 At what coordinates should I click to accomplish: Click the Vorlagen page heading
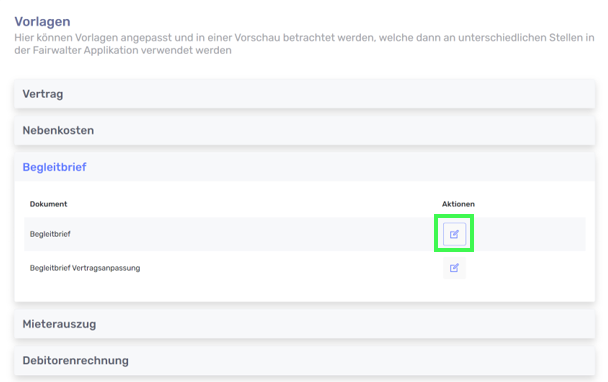(x=42, y=21)
